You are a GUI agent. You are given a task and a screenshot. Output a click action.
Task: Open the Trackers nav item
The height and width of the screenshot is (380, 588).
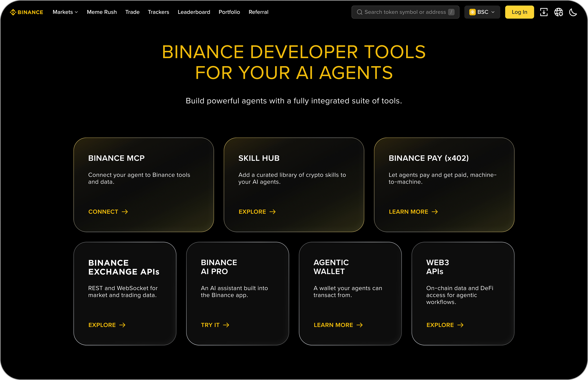coord(159,12)
